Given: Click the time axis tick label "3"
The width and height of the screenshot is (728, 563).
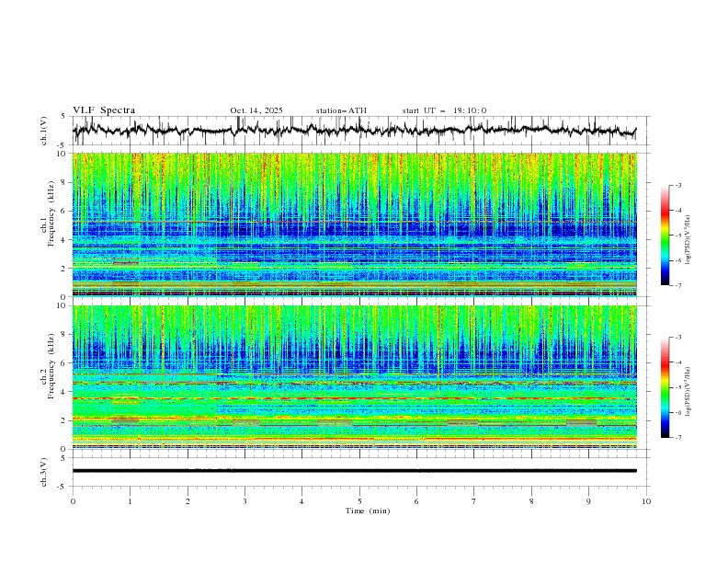Looking at the screenshot, I should (x=245, y=501).
